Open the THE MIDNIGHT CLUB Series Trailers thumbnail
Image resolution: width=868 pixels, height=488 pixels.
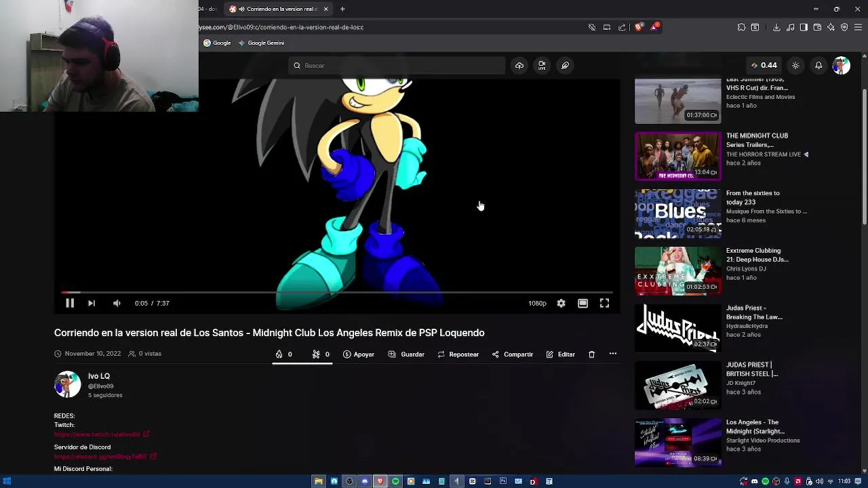pyautogui.click(x=677, y=157)
